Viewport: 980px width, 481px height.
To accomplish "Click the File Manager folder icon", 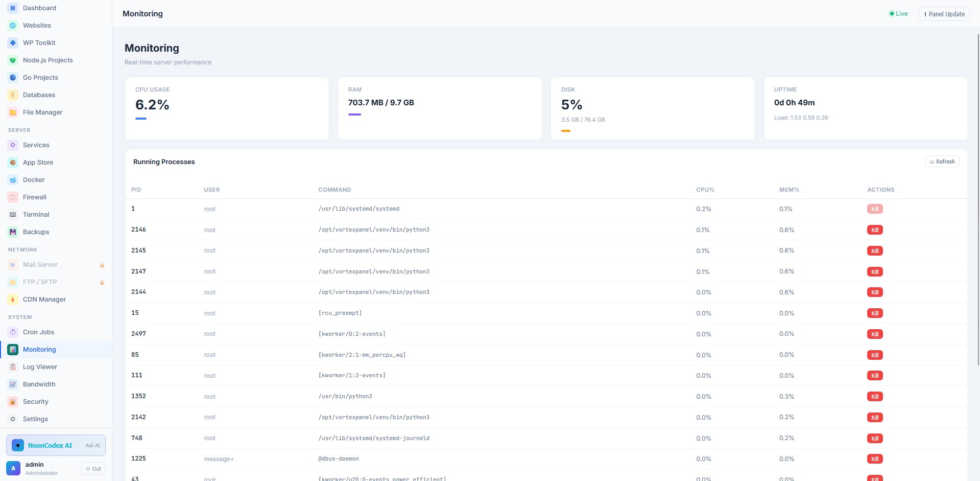I will [x=13, y=112].
